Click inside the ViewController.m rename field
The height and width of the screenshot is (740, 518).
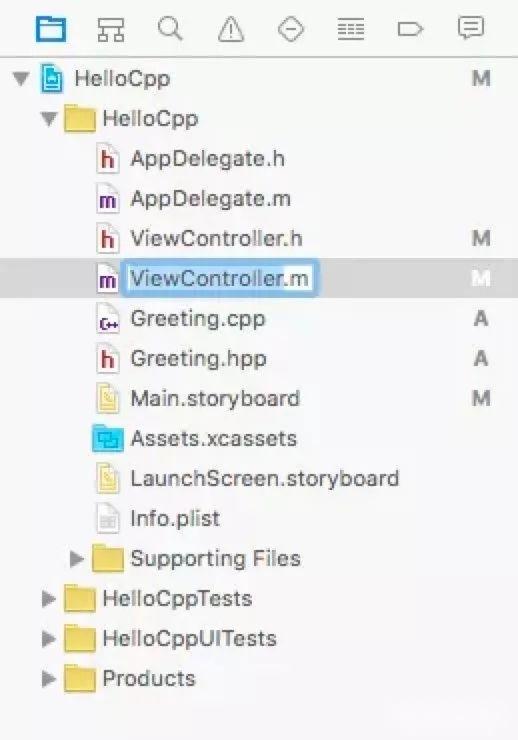click(x=220, y=278)
